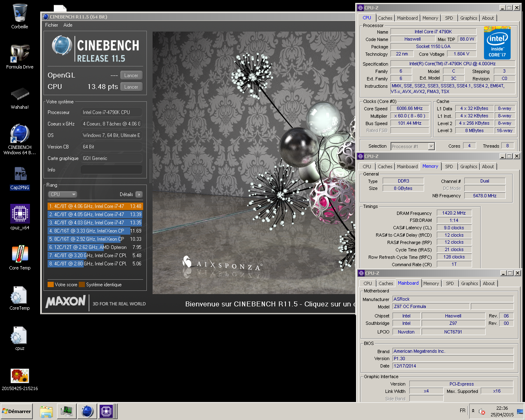Viewport: 525px width, 420px height.
Task: Open Windows Explorer from the taskbar
Action: tap(46, 411)
